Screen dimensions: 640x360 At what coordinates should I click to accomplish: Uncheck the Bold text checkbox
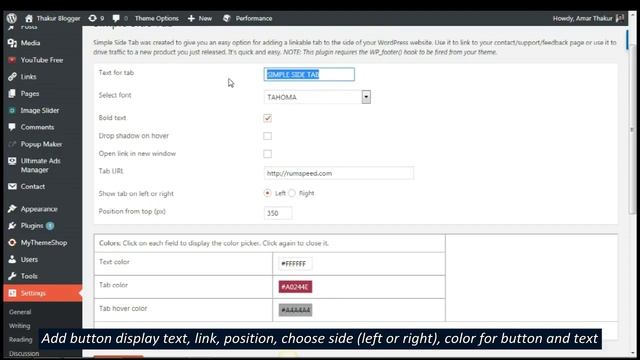pyautogui.click(x=267, y=118)
